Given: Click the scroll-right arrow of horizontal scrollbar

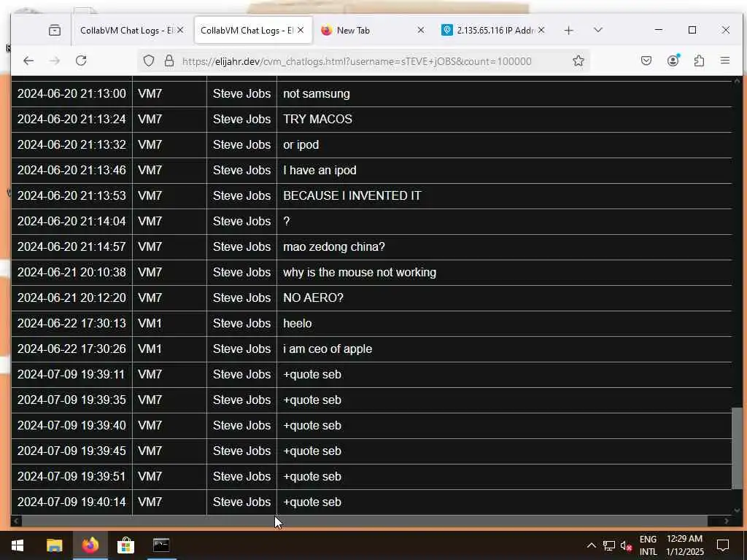Looking at the screenshot, I should pos(726,521).
